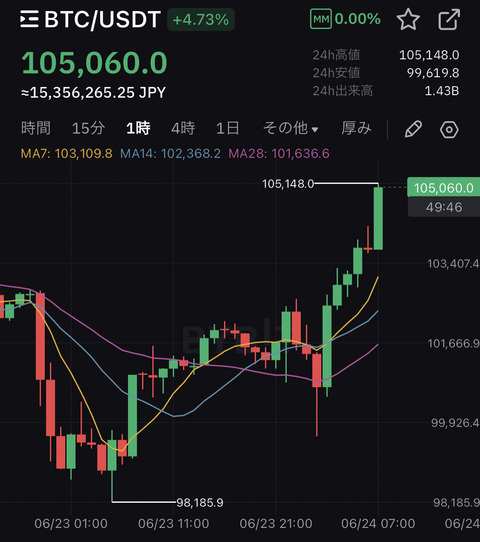Screen dimensions: 480x542
Task: Tap the +4.73% change badge
Action: coord(201,20)
